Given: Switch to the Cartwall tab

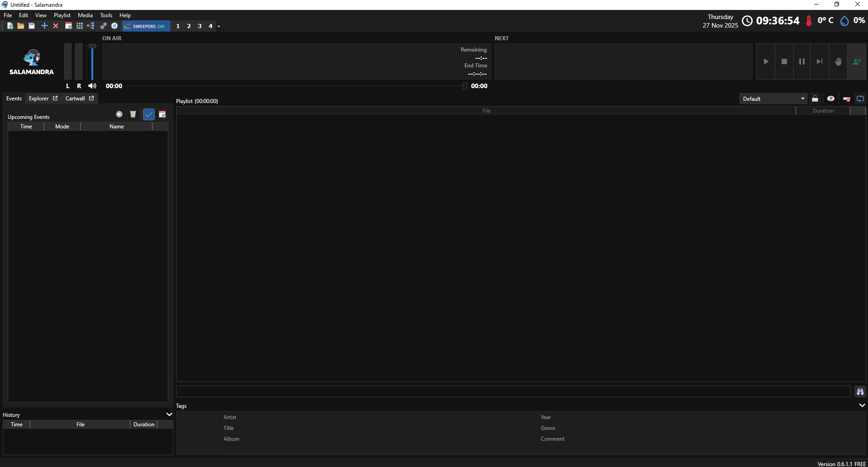Looking at the screenshot, I should click(75, 99).
